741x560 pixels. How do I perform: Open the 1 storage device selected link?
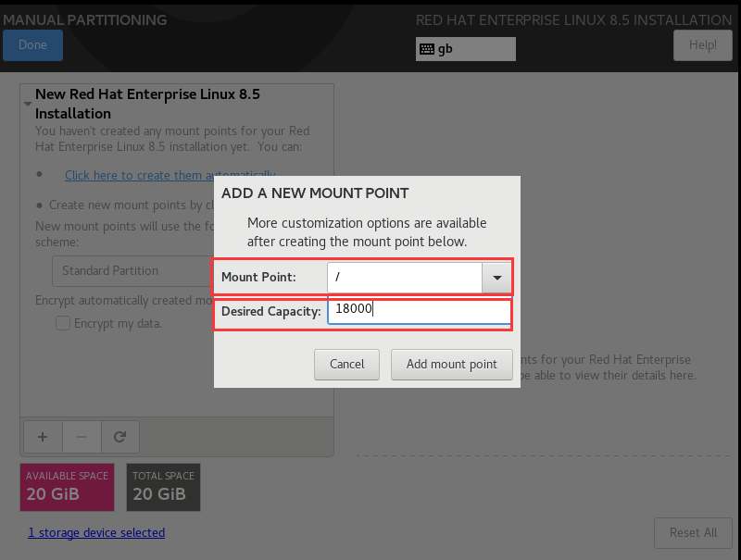click(x=95, y=532)
